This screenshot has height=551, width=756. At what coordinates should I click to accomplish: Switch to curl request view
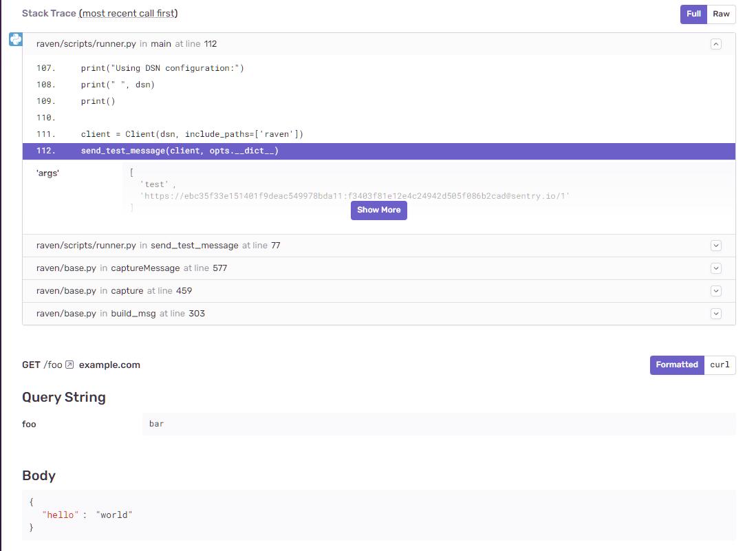pos(720,365)
